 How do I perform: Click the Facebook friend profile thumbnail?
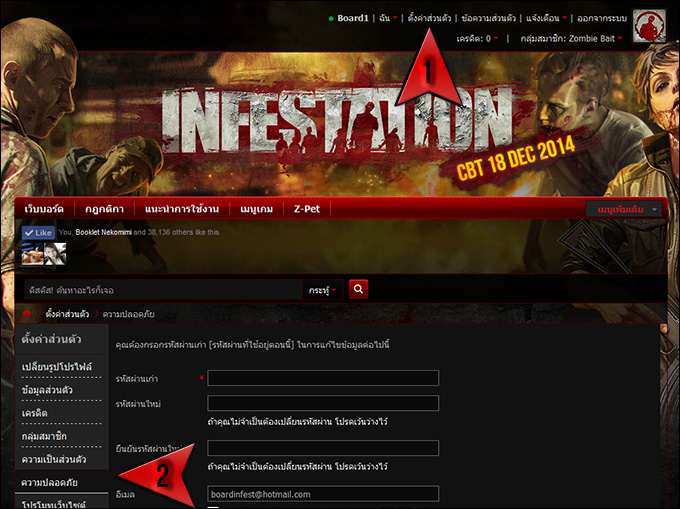pyautogui.click(x=43, y=253)
